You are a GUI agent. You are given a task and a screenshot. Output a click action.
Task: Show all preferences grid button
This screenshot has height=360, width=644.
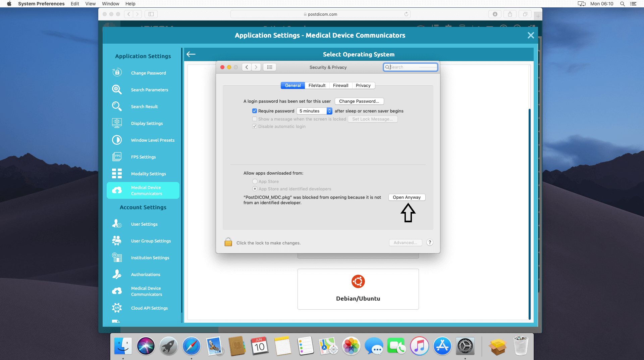click(270, 67)
